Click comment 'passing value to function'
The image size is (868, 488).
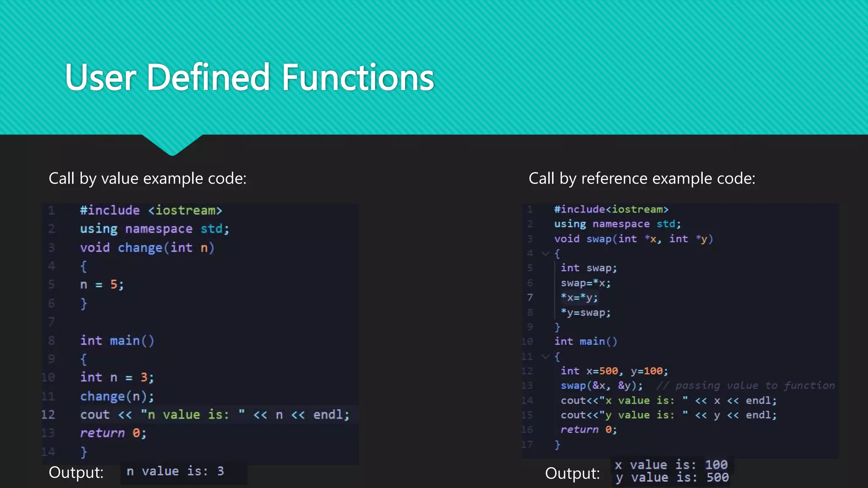pyautogui.click(x=755, y=385)
